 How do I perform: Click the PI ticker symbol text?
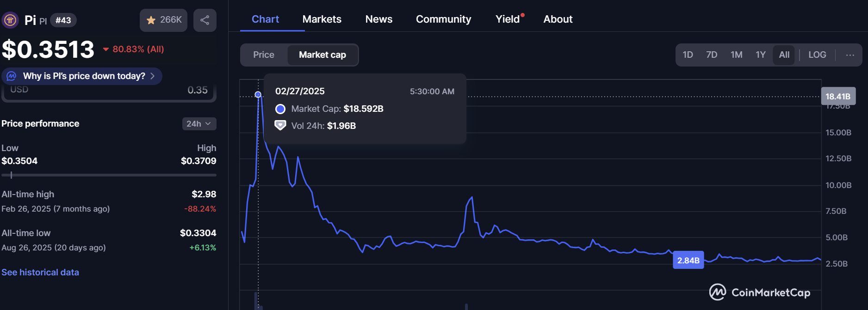pos(43,21)
